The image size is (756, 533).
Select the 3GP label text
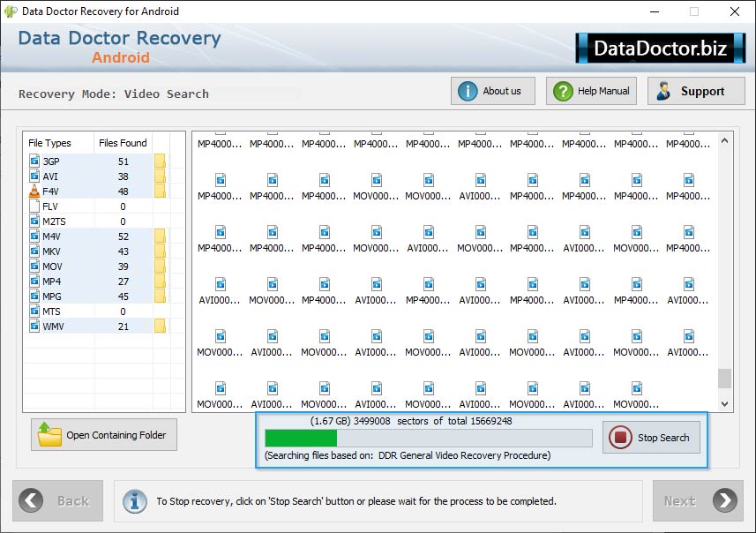(51, 161)
